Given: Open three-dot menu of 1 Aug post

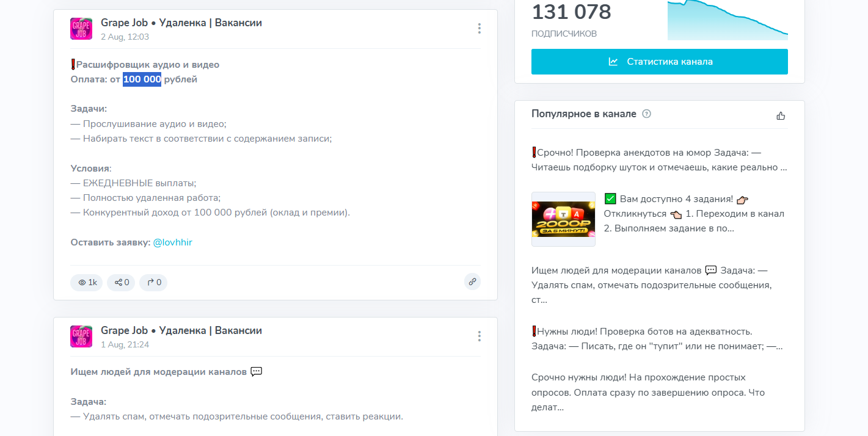Looking at the screenshot, I should click(x=480, y=336).
